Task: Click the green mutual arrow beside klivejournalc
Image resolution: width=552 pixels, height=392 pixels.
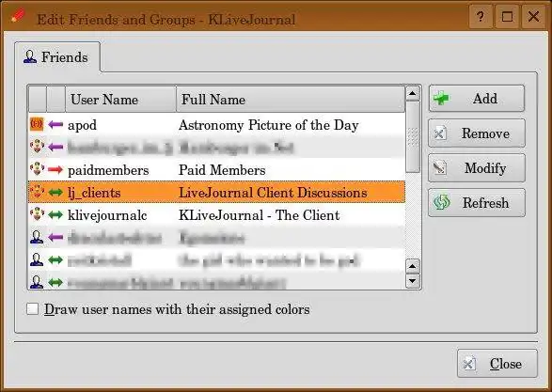Action: pyautogui.click(x=55, y=215)
